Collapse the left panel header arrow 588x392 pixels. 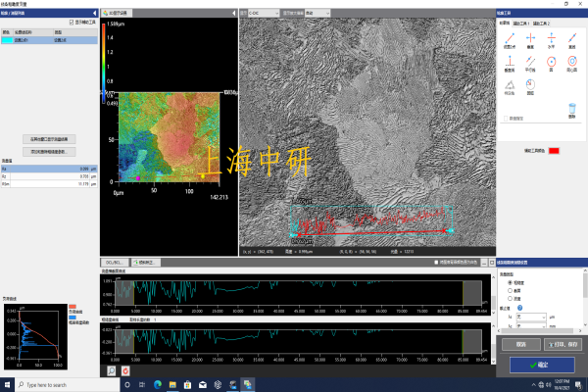tap(94, 13)
